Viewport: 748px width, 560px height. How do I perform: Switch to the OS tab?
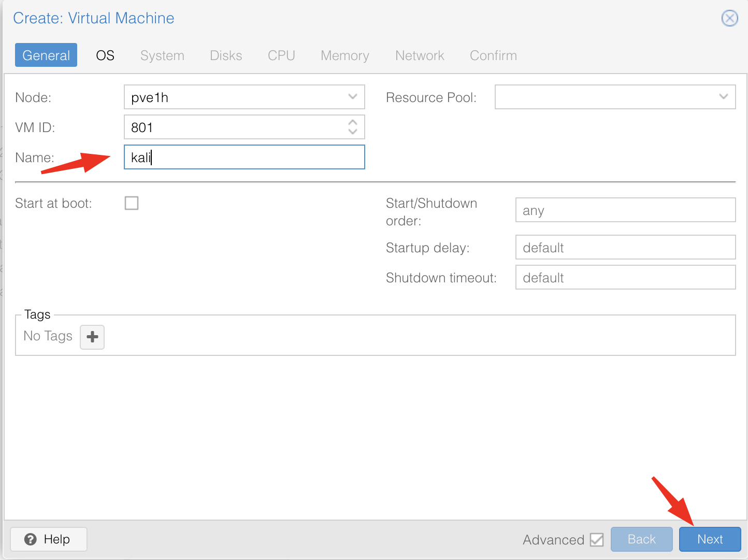tap(105, 55)
